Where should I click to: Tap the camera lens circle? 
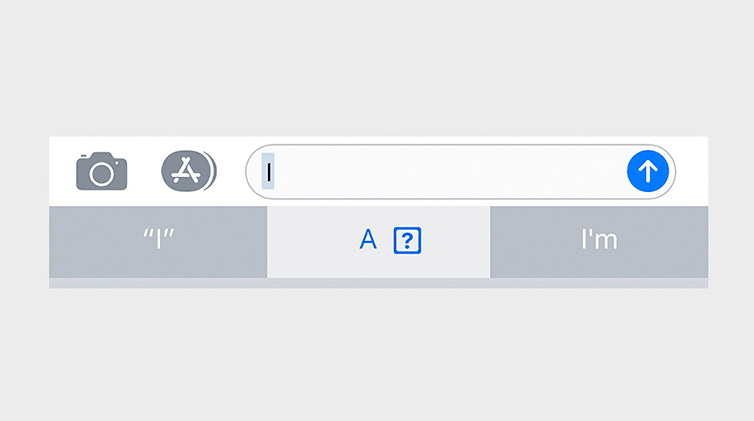101,174
